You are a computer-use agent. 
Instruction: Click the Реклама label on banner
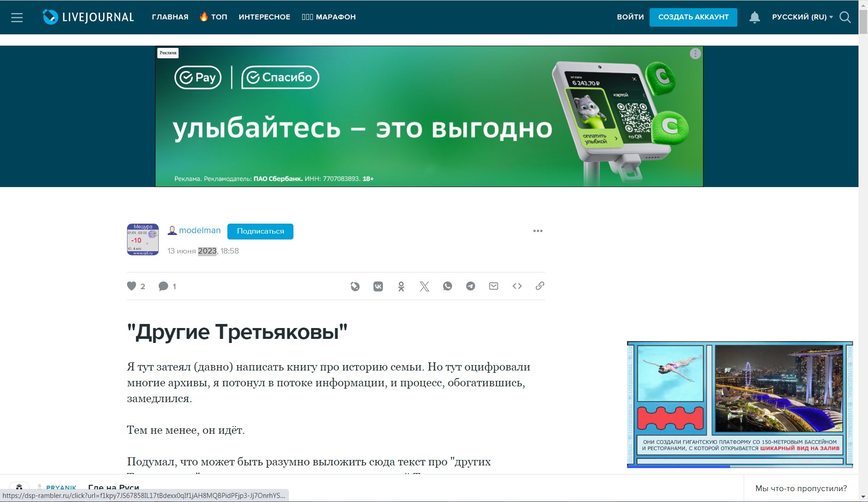point(168,53)
